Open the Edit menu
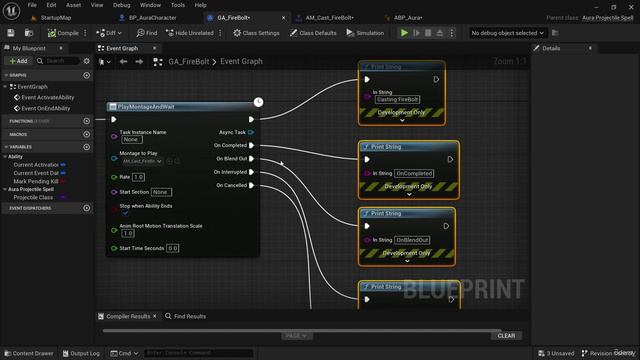 [51, 5]
